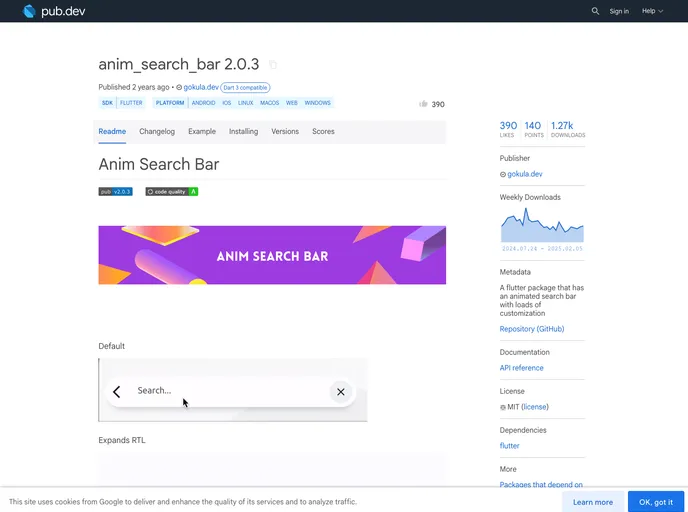This screenshot has width=688, height=512.
Task: Click the Dart 3 compatible badge
Action: [x=245, y=87]
